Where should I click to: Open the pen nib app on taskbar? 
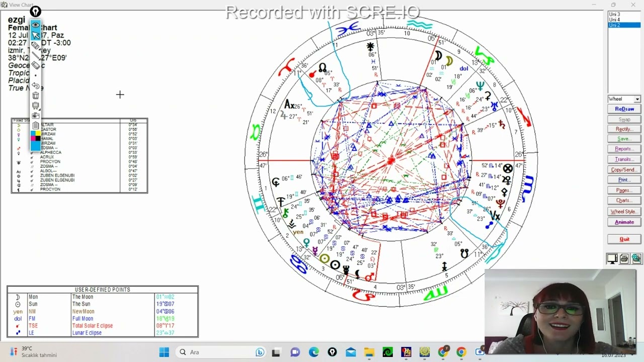[x=332, y=352]
